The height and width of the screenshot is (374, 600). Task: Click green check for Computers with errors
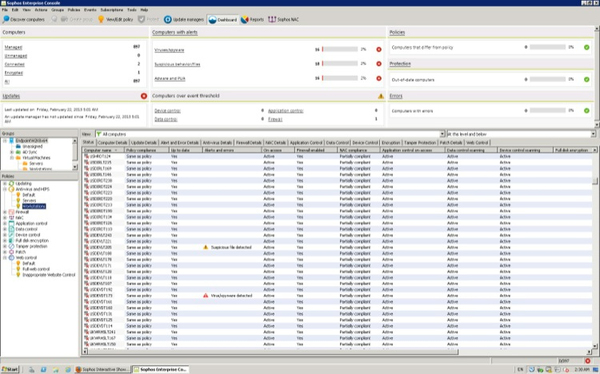coord(587,111)
